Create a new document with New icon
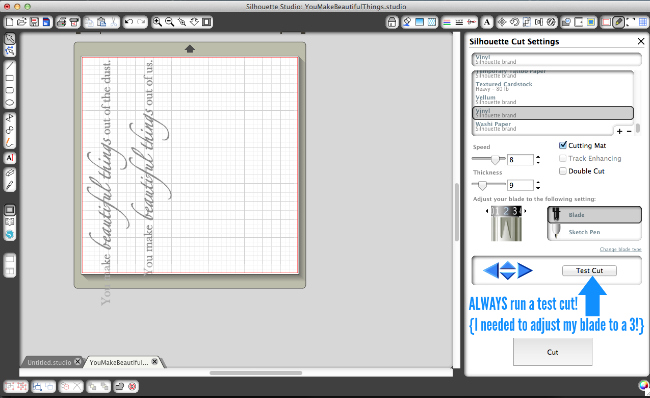Image resolution: width=650 pixels, height=398 pixels. (10, 22)
